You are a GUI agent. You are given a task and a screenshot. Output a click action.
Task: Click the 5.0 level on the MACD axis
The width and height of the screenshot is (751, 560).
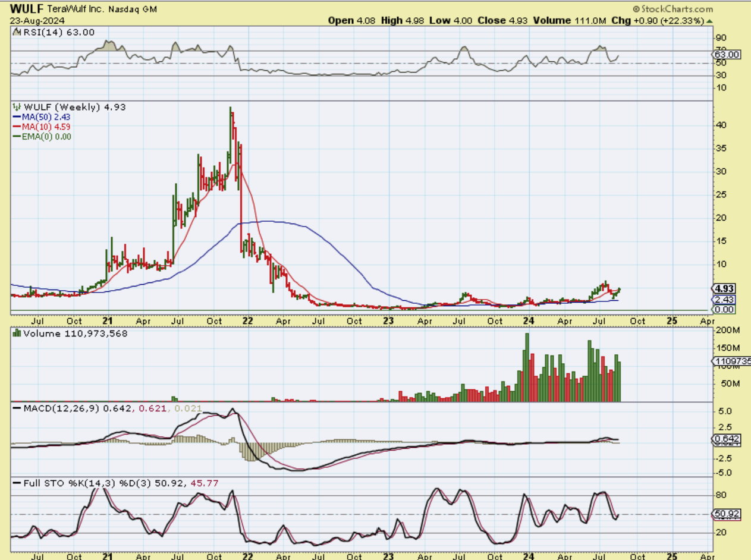click(725, 411)
